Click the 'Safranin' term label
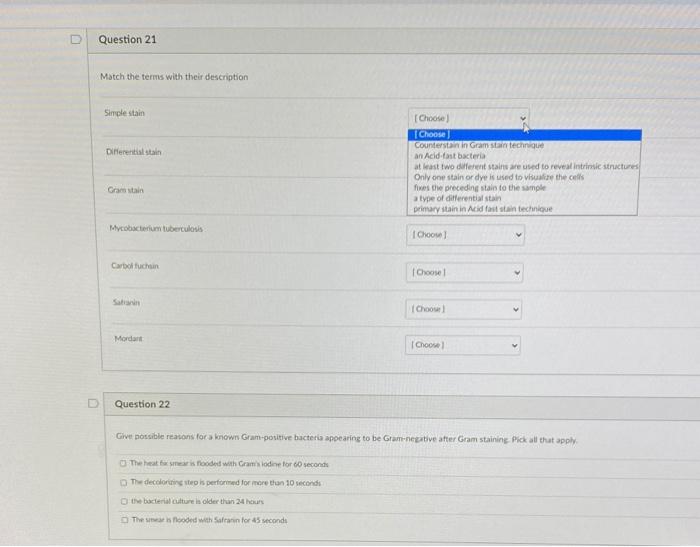This screenshot has width=700, height=547. click(126, 302)
